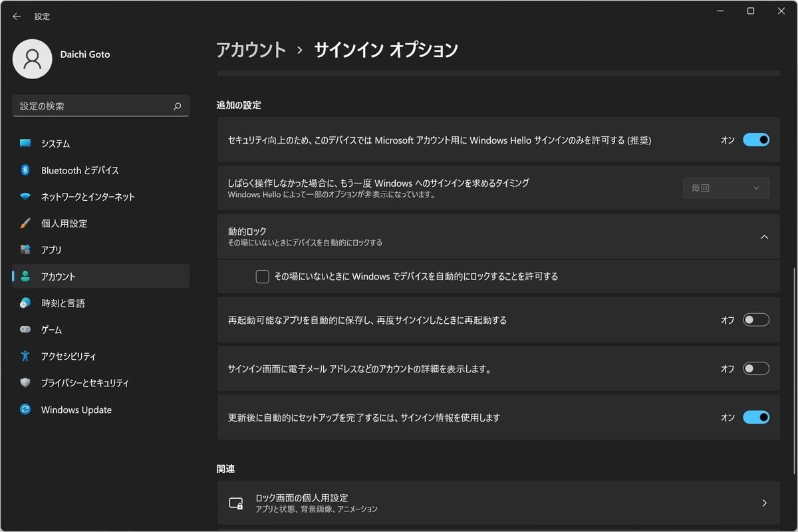Screen dimensions: 798x532
Task: Open Windows Update in sidebar
Action: coord(101,410)
